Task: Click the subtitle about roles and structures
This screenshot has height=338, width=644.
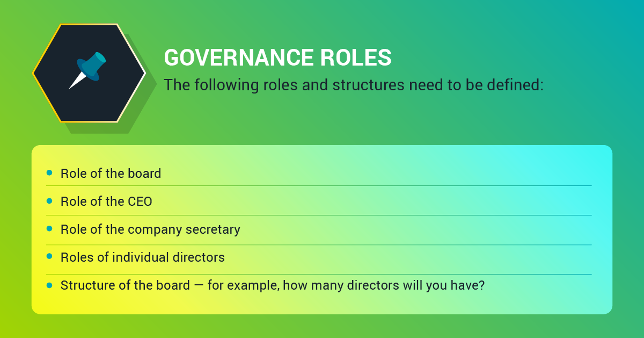Action: pyautogui.click(x=354, y=85)
